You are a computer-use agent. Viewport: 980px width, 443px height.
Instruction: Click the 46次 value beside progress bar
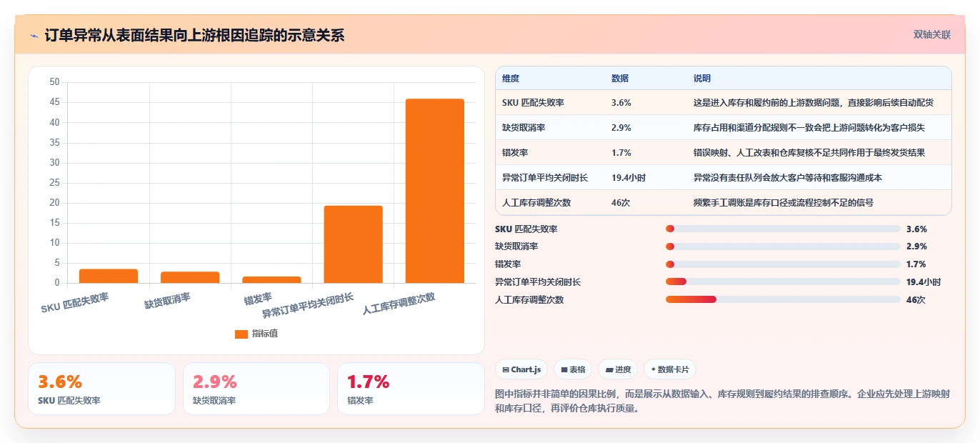coord(916,300)
